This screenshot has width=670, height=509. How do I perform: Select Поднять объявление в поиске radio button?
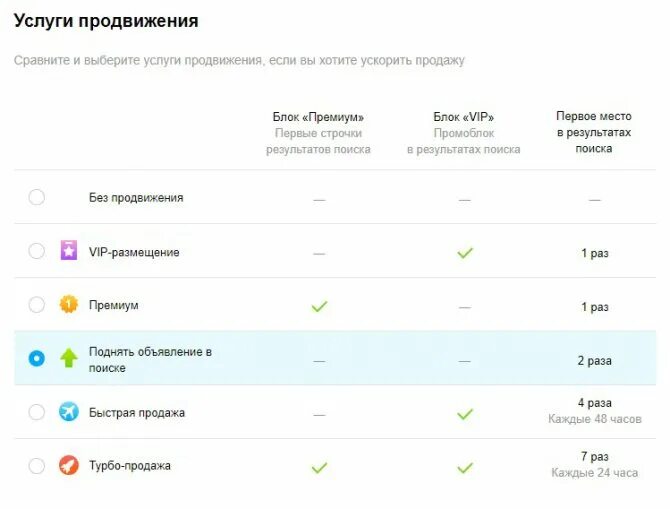pyautogui.click(x=36, y=358)
